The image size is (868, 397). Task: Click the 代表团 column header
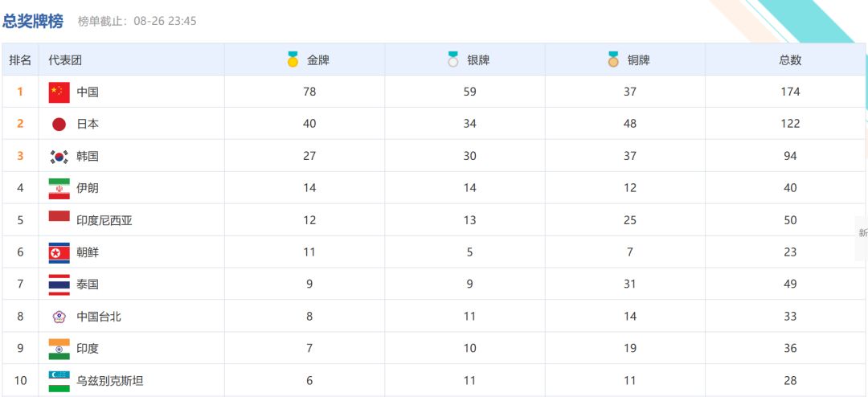(x=65, y=60)
